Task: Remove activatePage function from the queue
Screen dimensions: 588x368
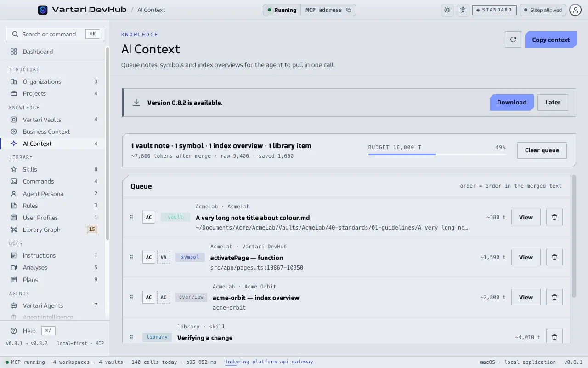Action: 554,257
